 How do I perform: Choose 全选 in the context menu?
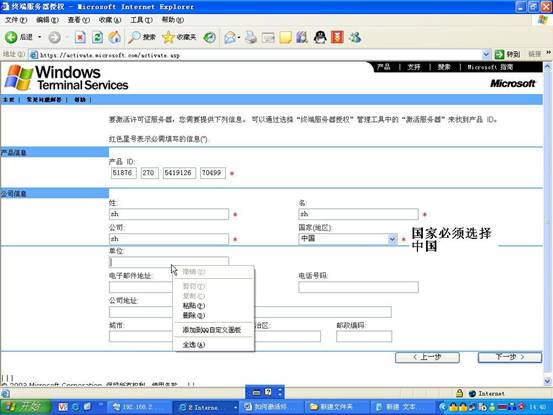pyautogui.click(x=213, y=344)
